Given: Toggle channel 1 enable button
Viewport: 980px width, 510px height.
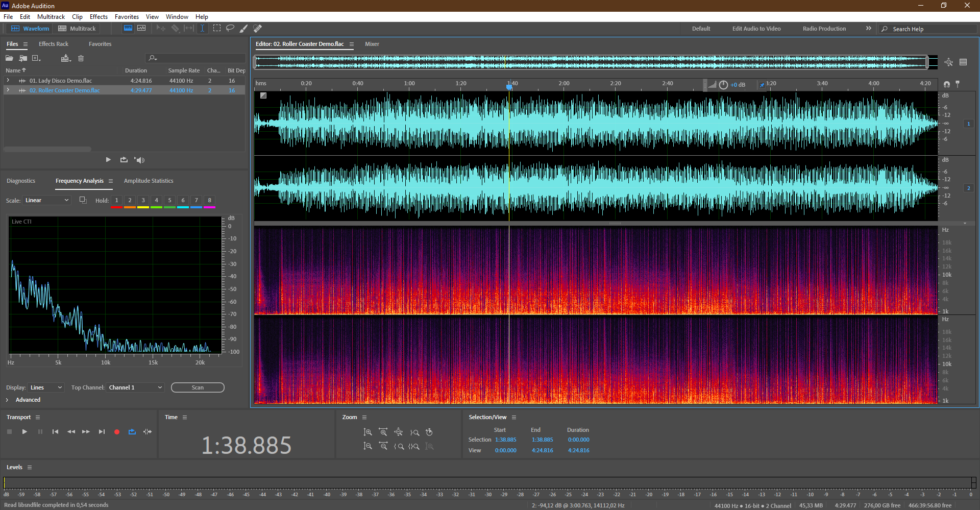Looking at the screenshot, I should (968, 124).
